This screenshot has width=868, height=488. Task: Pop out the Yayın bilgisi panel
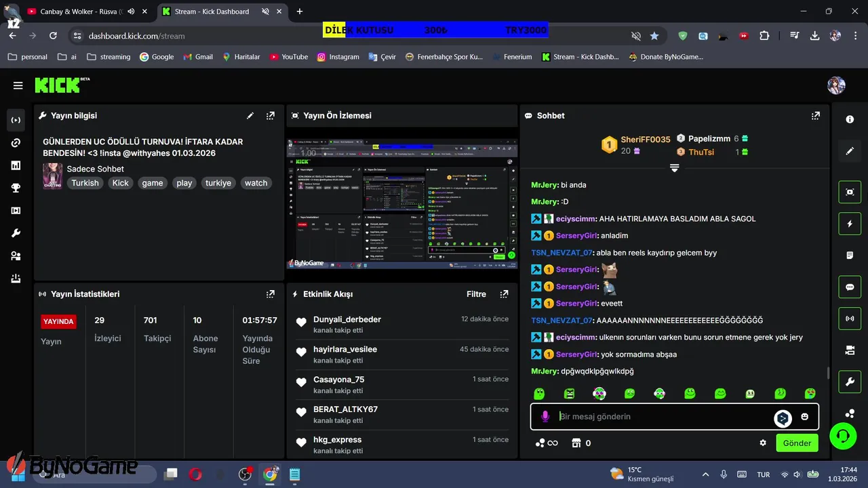tap(271, 116)
